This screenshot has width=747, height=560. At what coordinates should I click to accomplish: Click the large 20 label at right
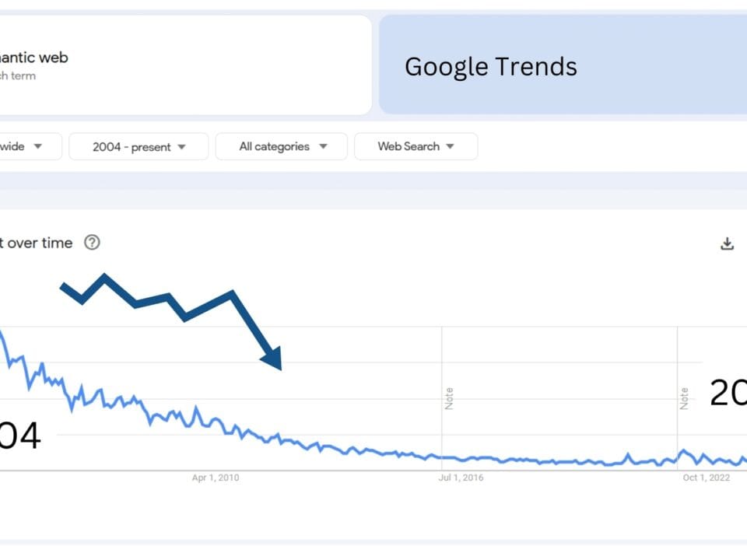click(x=728, y=394)
